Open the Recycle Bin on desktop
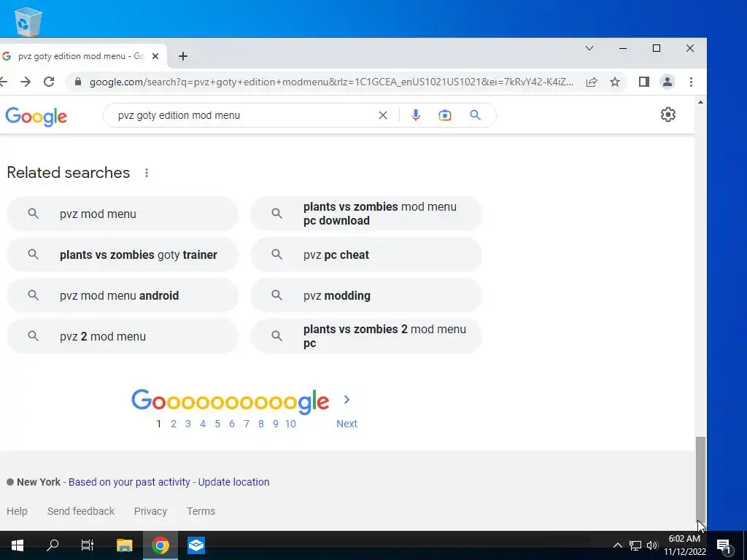The height and width of the screenshot is (560, 747). click(x=28, y=21)
